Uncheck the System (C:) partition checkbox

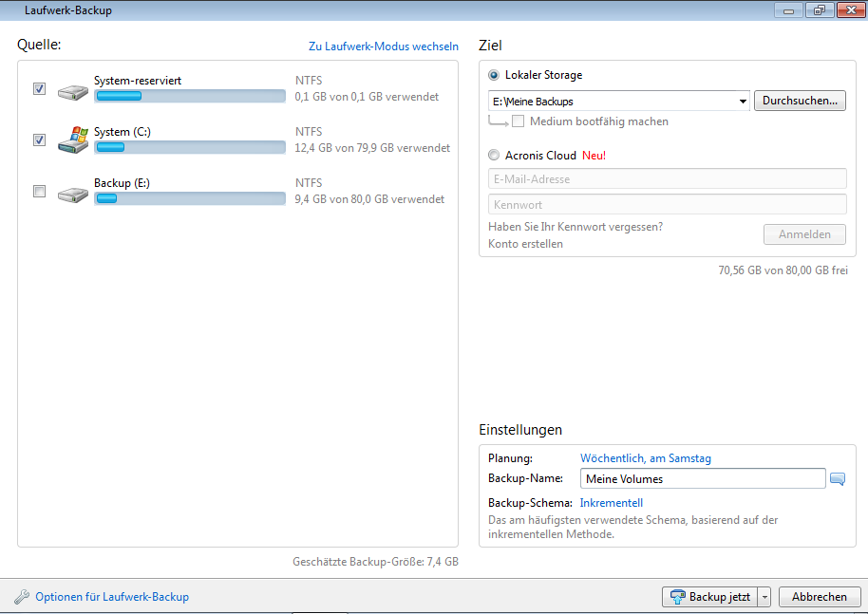[39, 140]
